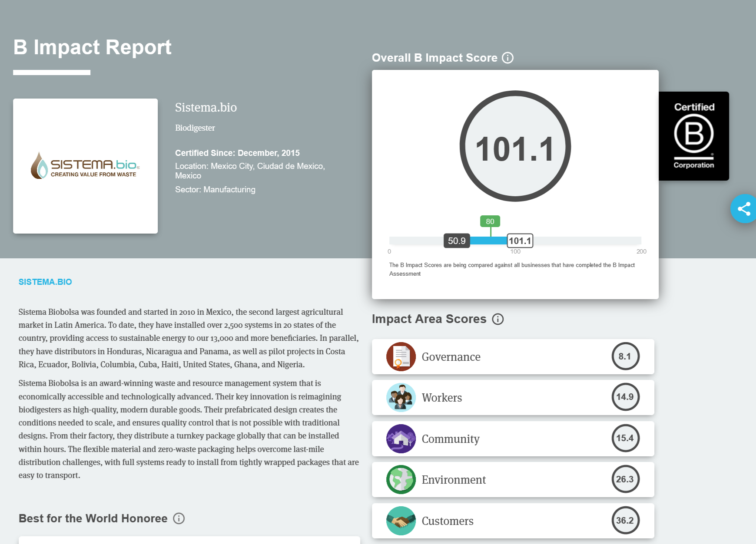Click the 50.9 median marker on score bar

tap(457, 241)
